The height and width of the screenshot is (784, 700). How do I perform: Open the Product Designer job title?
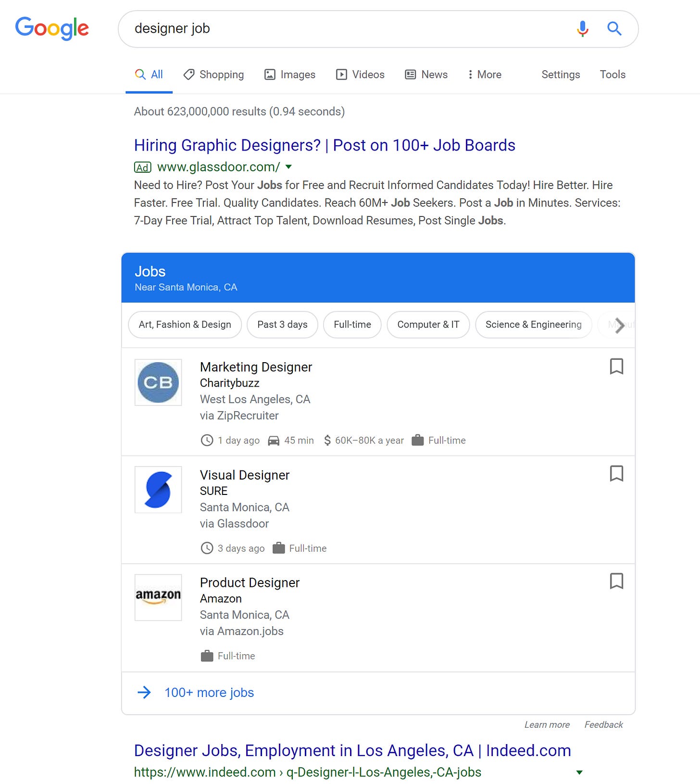click(x=250, y=582)
